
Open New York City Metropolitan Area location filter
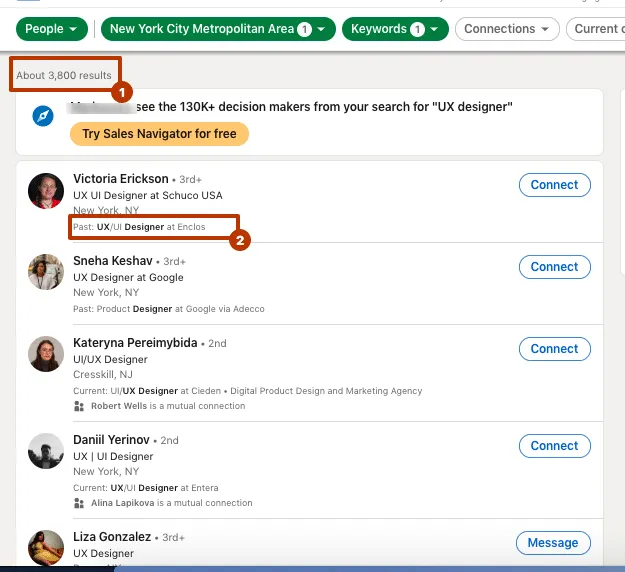pyautogui.click(x=218, y=29)
